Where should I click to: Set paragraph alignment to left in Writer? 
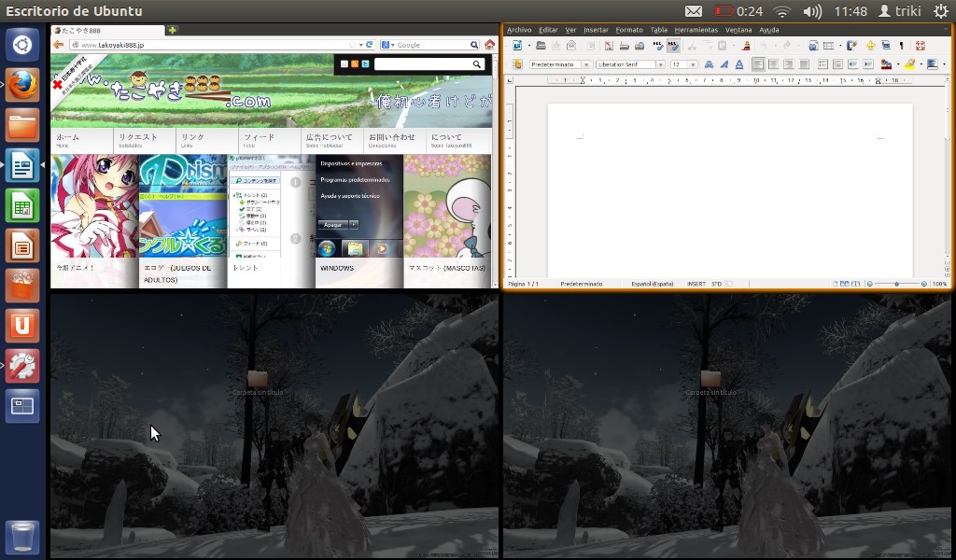(758, 64)
